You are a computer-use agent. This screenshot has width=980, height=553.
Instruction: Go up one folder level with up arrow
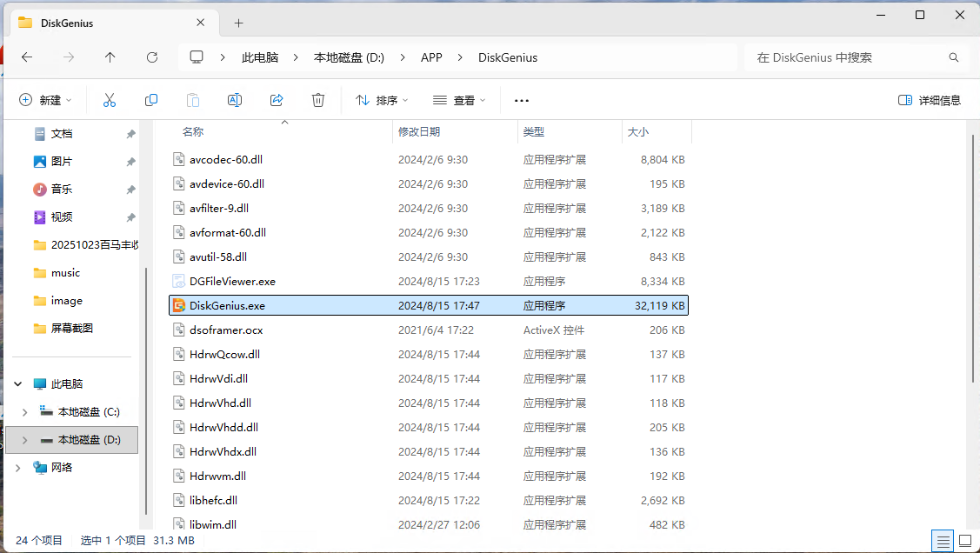(110, 57)
